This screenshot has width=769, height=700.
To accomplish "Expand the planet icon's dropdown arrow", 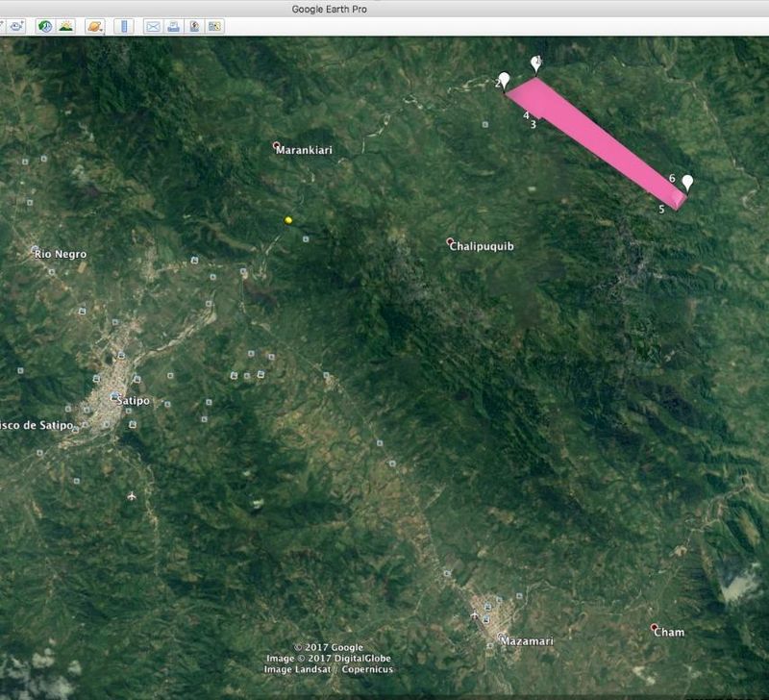I will point(103,31).
